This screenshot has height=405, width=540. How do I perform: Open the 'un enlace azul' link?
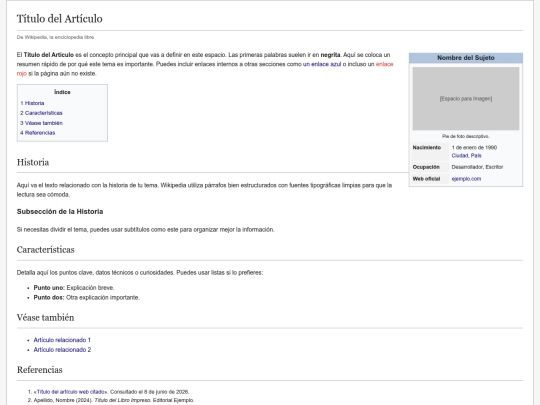click(x=322, y=64)
